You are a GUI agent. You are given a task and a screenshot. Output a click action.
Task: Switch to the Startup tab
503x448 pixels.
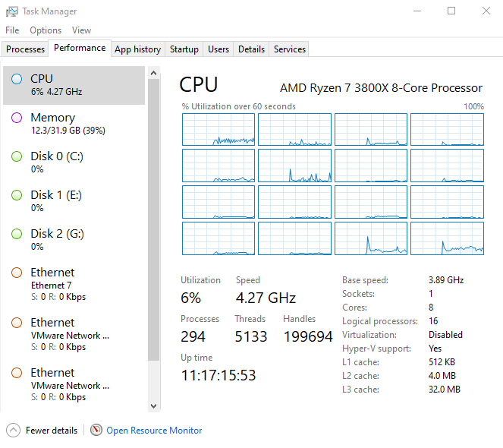click(184, 49)
